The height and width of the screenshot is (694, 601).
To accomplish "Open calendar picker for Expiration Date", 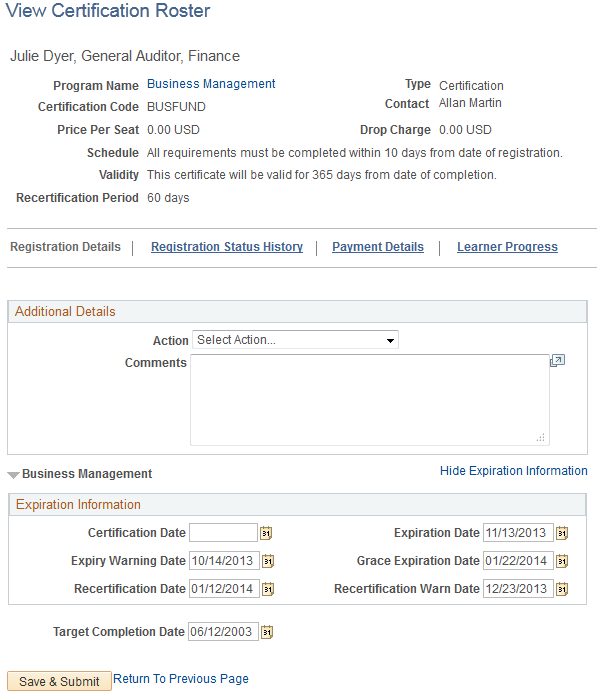I will click(562, 533).
